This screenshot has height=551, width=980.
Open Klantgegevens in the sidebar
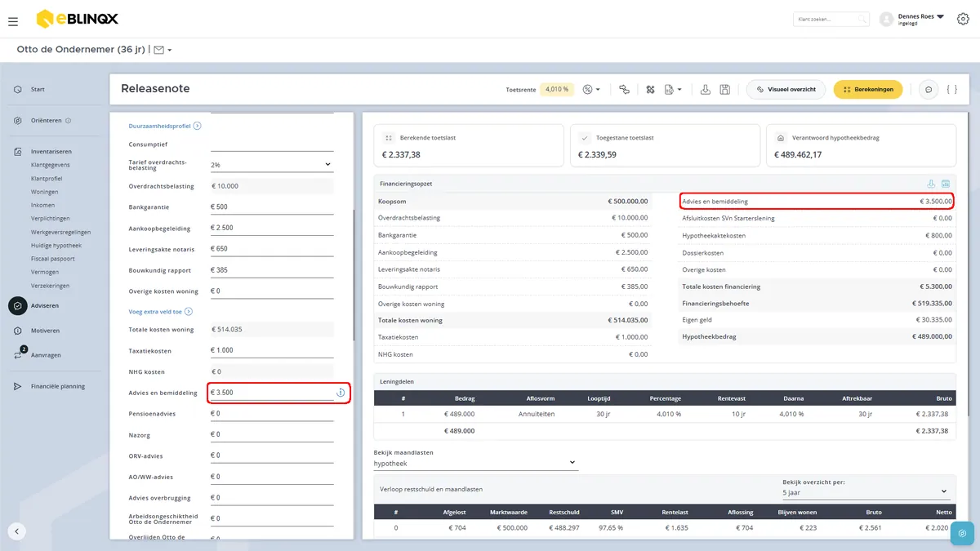(50, 165)
